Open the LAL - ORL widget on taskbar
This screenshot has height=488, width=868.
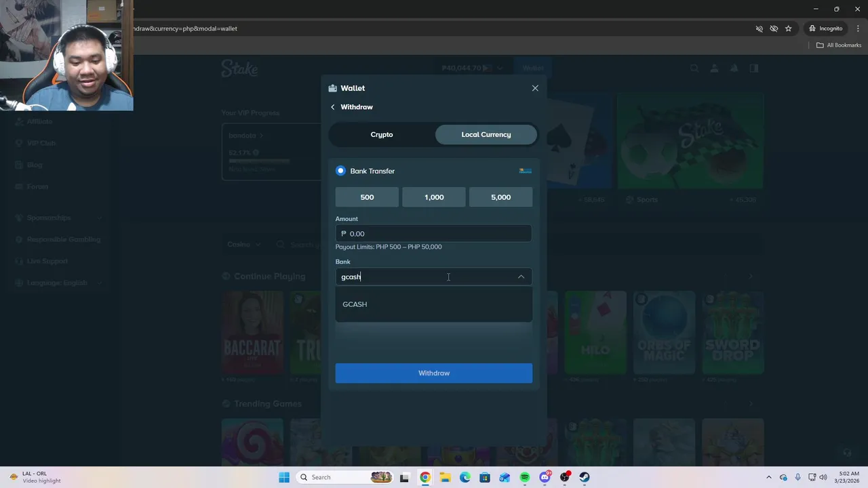[35, 477]
